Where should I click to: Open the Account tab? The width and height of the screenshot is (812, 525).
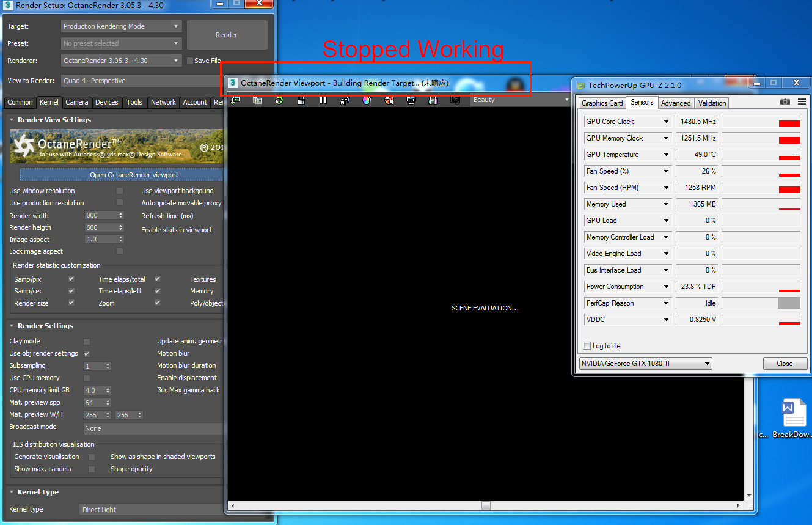(x=195, y=102)
